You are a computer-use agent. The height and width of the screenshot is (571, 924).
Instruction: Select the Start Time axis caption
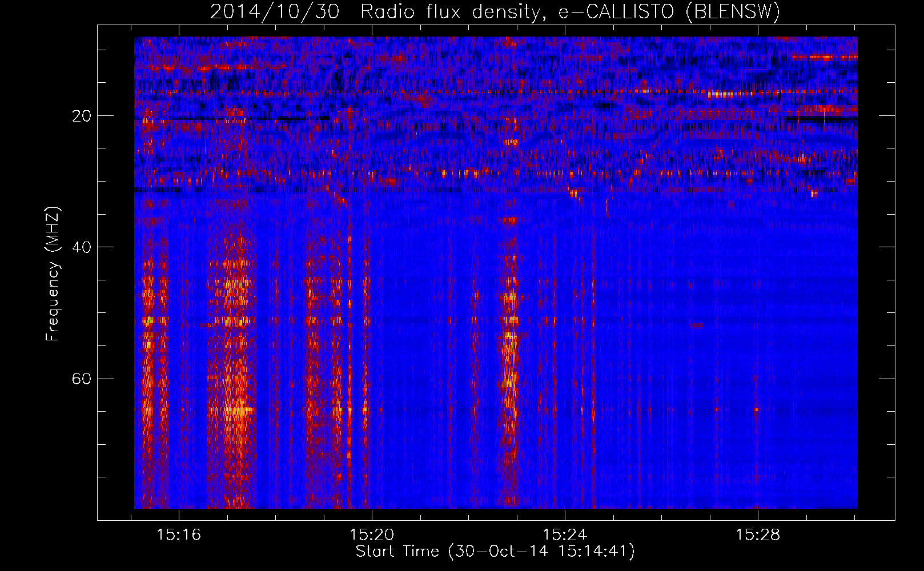(495, 552)
